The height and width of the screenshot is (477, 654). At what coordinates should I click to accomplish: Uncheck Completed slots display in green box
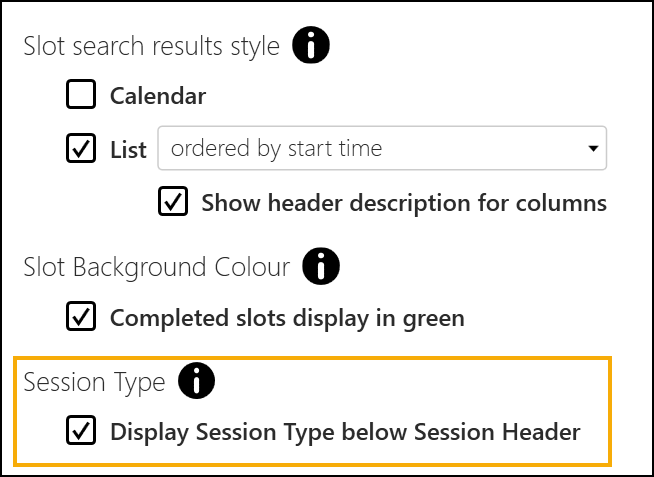[81, 318]
